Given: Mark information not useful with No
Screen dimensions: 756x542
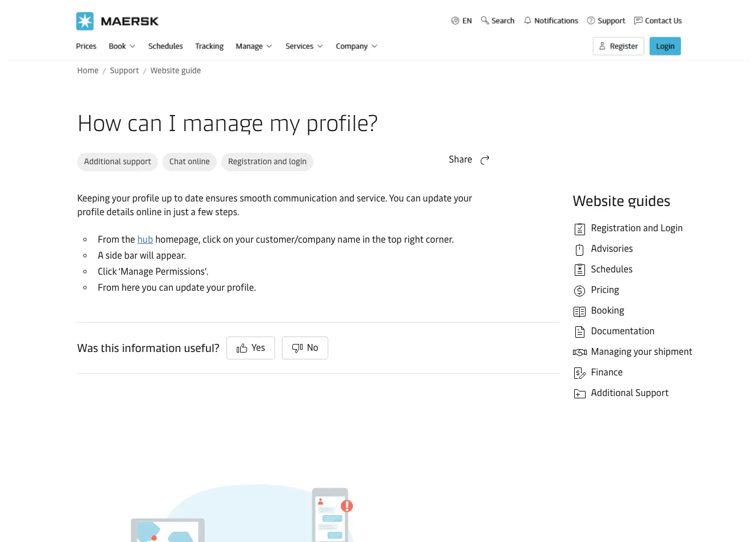Looking at the screenshot, I should pyautogui.click(x=305, y=348).
